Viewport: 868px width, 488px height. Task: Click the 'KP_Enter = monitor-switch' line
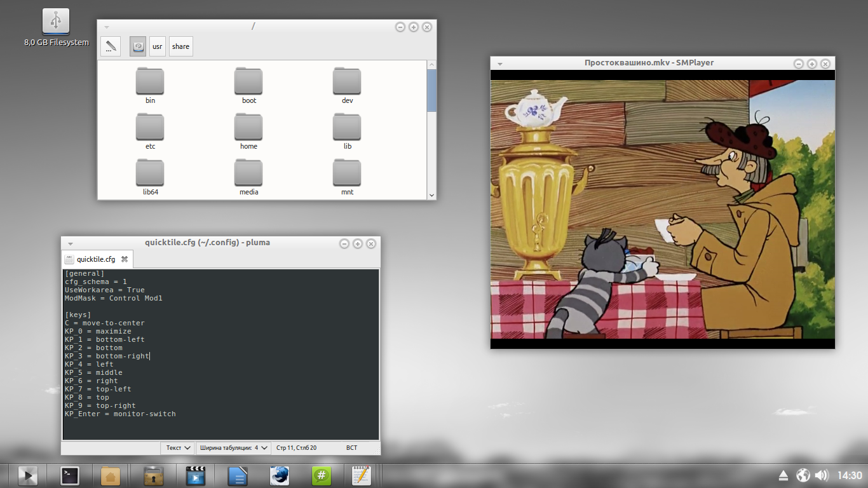120,414
